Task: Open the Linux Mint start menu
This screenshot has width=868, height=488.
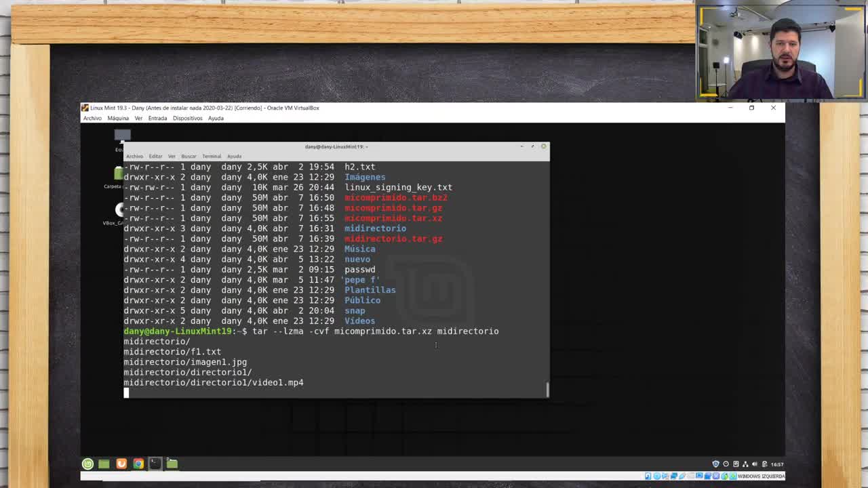Action: tap(87, 464)
